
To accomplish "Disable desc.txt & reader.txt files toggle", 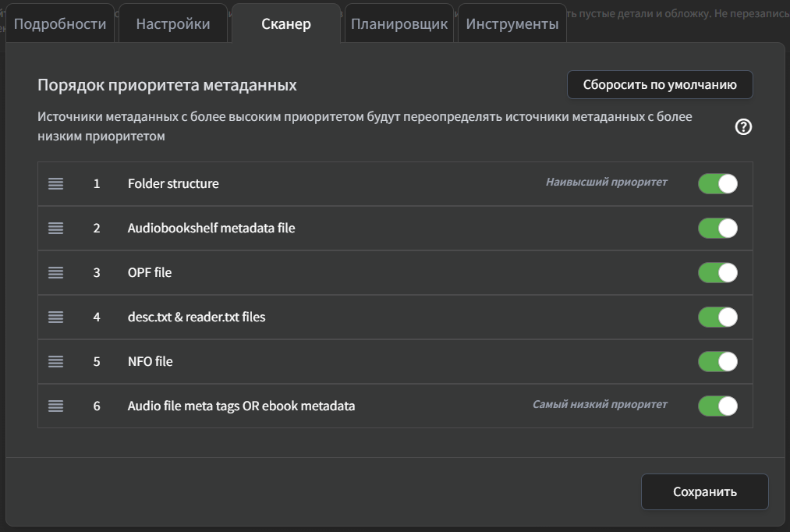I will [x=717, y=317].
